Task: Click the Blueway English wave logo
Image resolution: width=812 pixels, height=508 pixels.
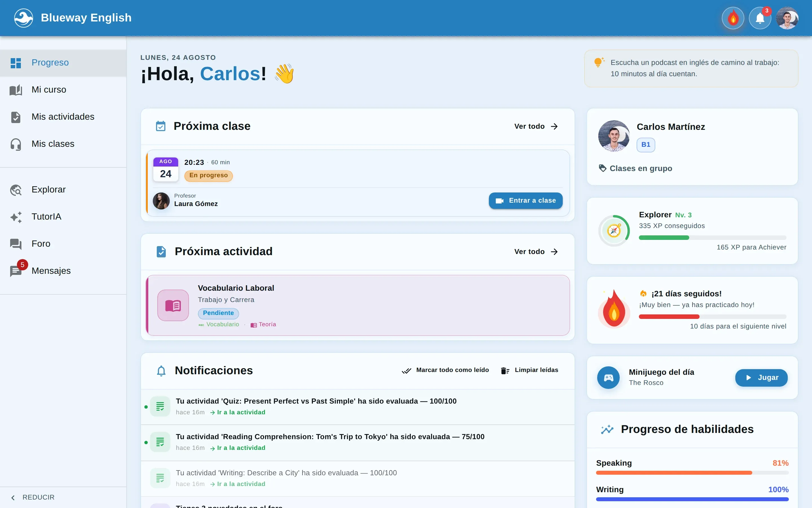Action: 23,18
